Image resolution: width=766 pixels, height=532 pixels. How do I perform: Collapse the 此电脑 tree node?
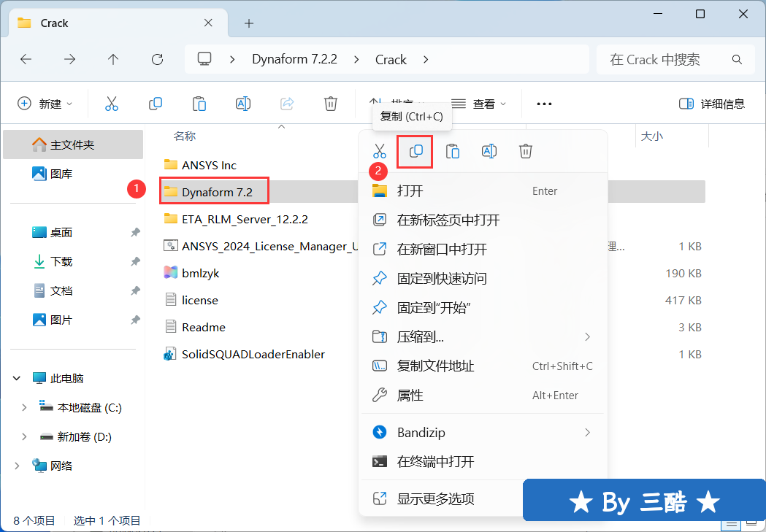tap(17, 378)
